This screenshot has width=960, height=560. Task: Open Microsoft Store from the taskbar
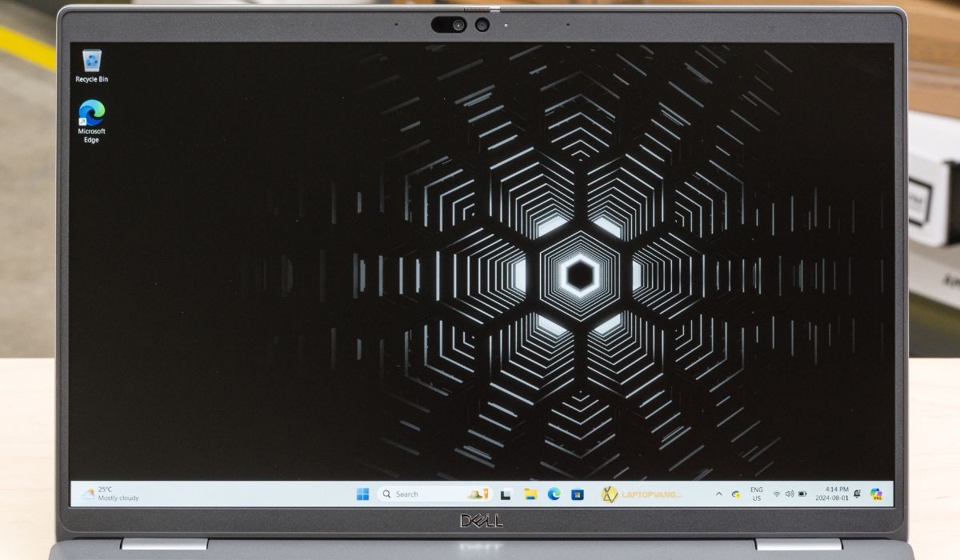[577, 494]
